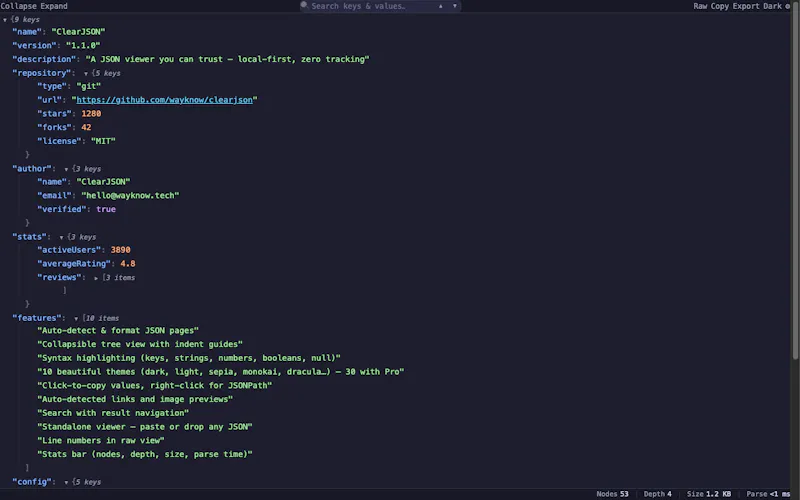The image size is (800, 500).
Task: Click "Auto-detected links and image previews"
Action: [x=135, y=399]
